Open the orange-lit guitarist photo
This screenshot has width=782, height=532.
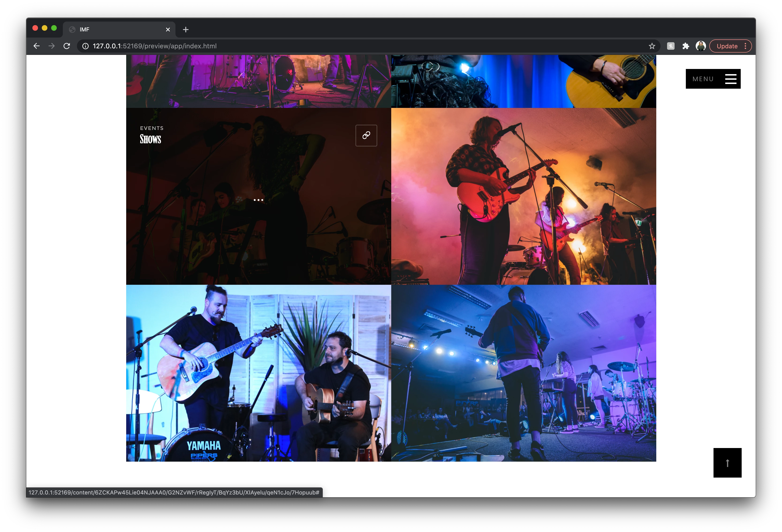click(x=523, y=196)
